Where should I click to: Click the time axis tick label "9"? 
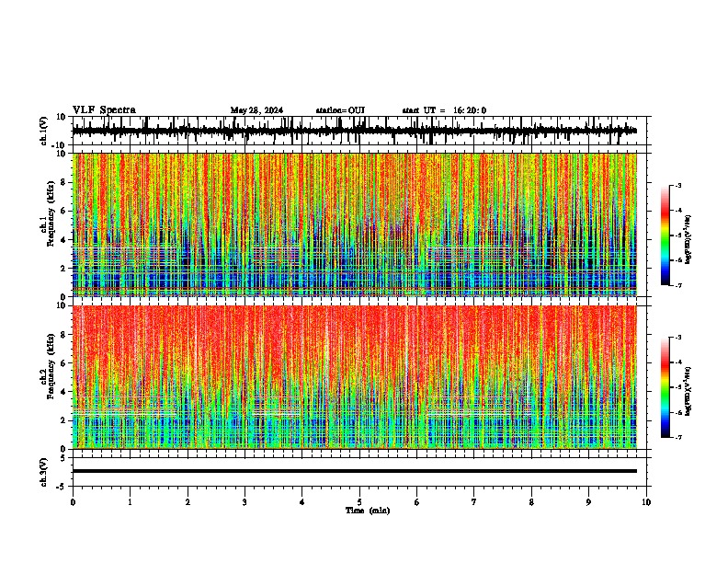[x=588, y=502]
